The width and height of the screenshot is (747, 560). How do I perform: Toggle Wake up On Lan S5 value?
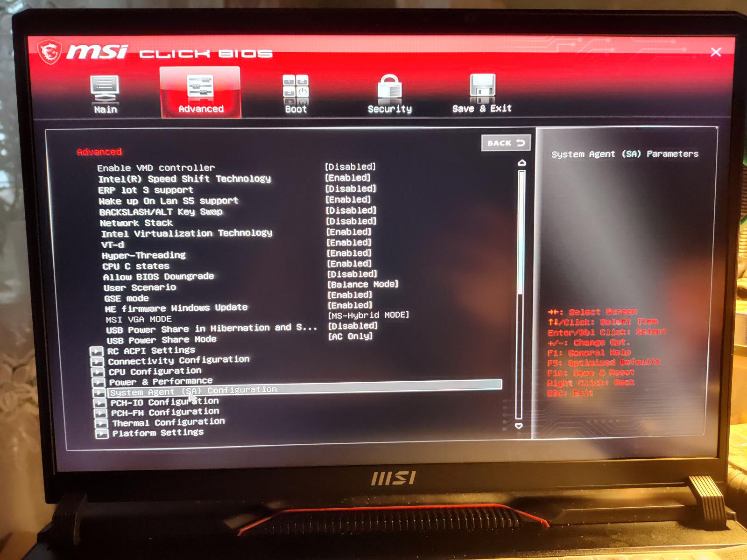click(348, 200)
